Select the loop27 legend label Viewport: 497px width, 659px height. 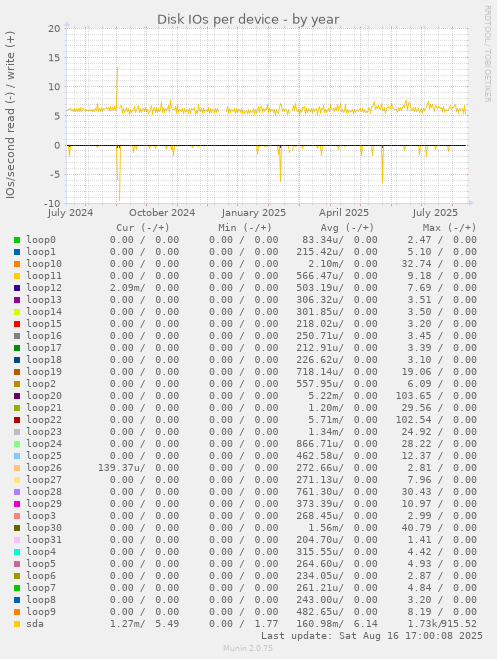tap(44, 480)
